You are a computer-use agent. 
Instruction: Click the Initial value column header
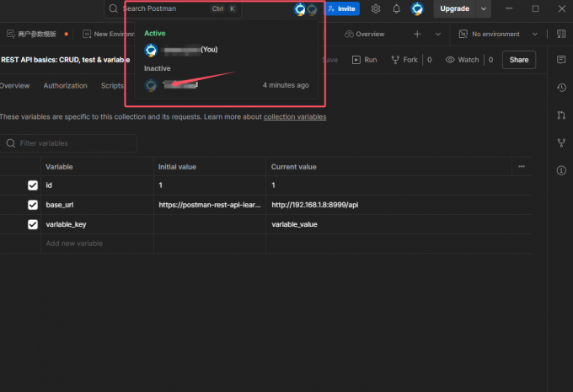177,167
